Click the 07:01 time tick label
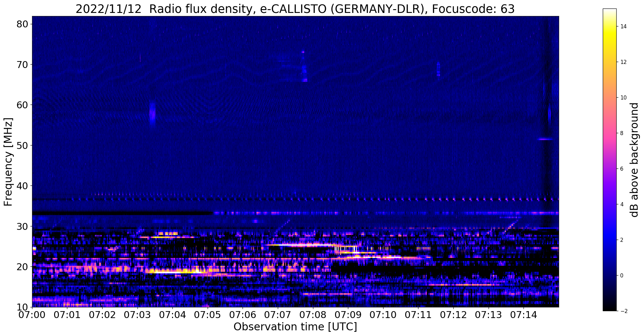 [x=67, y=315]
